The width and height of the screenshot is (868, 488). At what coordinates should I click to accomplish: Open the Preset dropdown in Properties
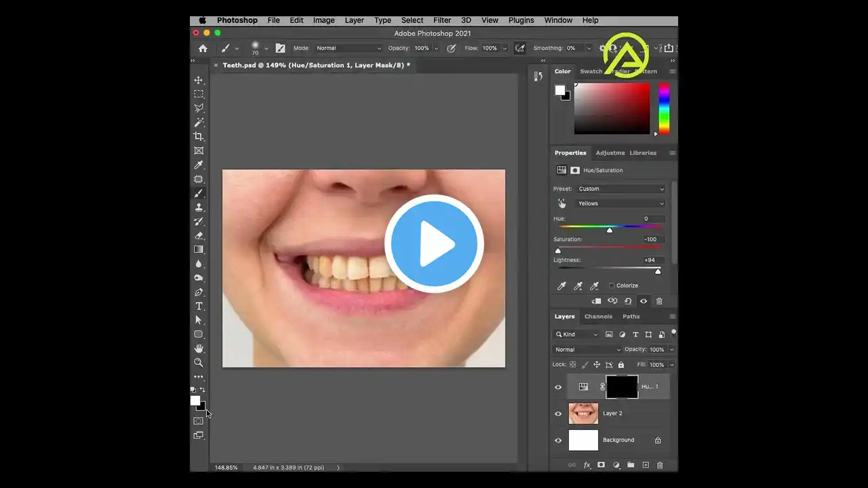pos(620,188)
